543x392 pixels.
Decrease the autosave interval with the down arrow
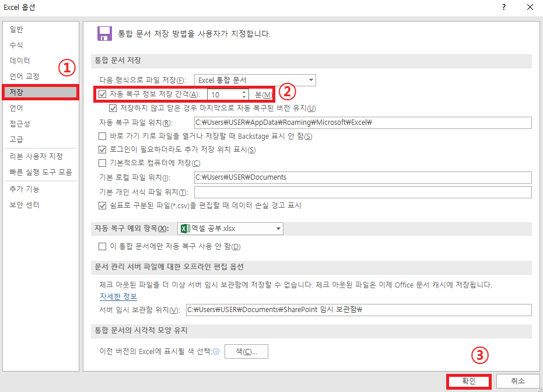tap(244, 97)
